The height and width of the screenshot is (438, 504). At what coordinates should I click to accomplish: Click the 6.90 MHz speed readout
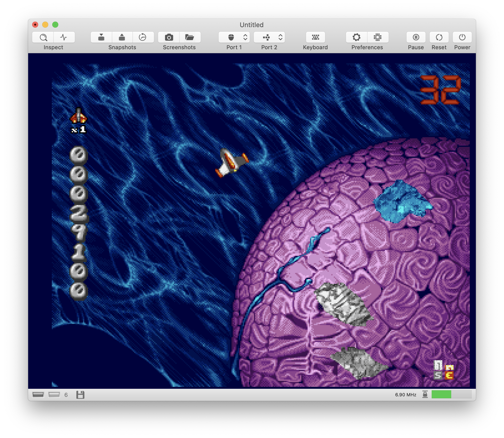tap(406, 395)
